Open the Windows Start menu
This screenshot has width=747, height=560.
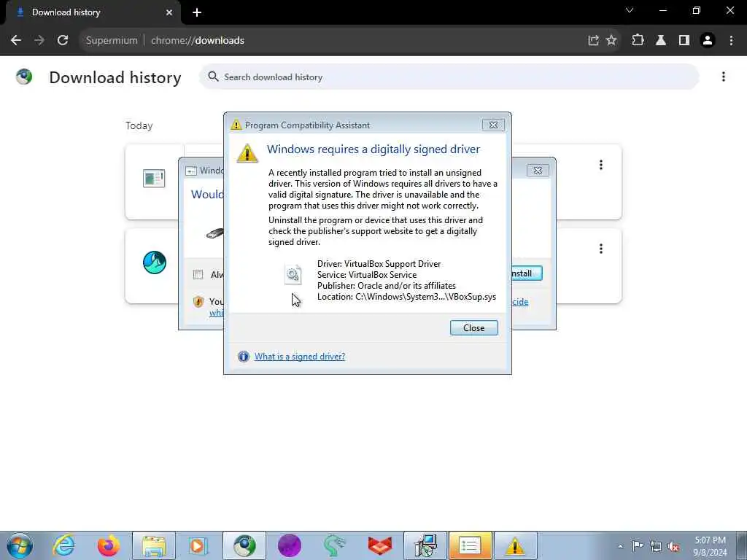pyautogui.click(x=20, y=545)
